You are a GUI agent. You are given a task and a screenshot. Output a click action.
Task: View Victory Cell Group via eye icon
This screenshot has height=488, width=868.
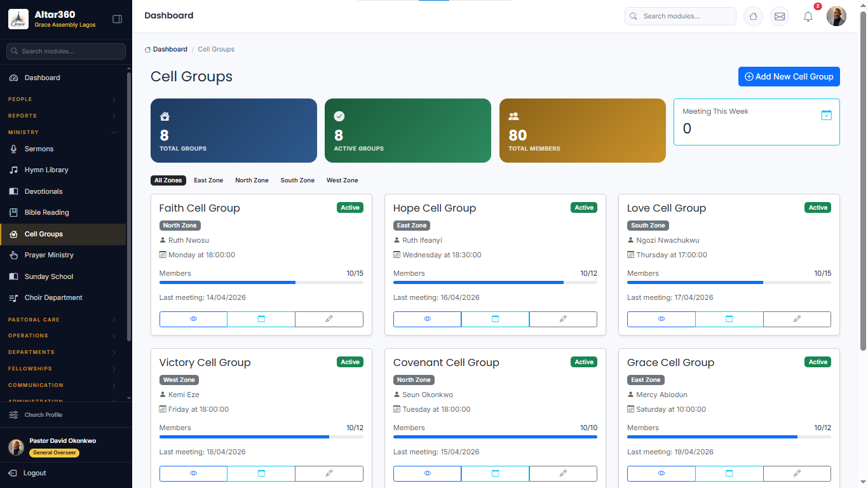point(193,473)
